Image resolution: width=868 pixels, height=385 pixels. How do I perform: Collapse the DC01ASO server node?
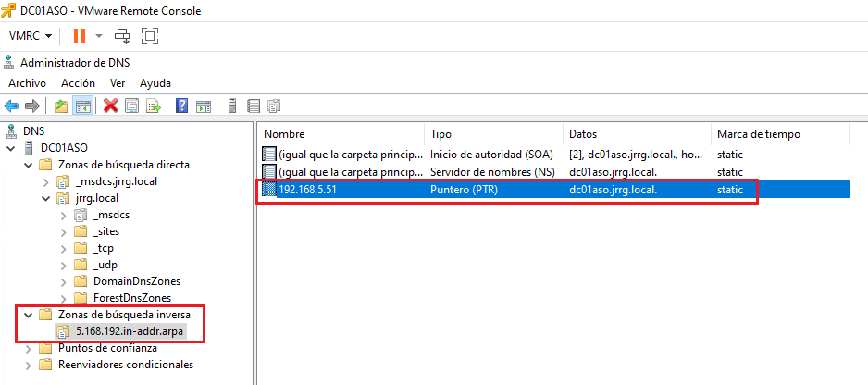[x=10, y=148]
